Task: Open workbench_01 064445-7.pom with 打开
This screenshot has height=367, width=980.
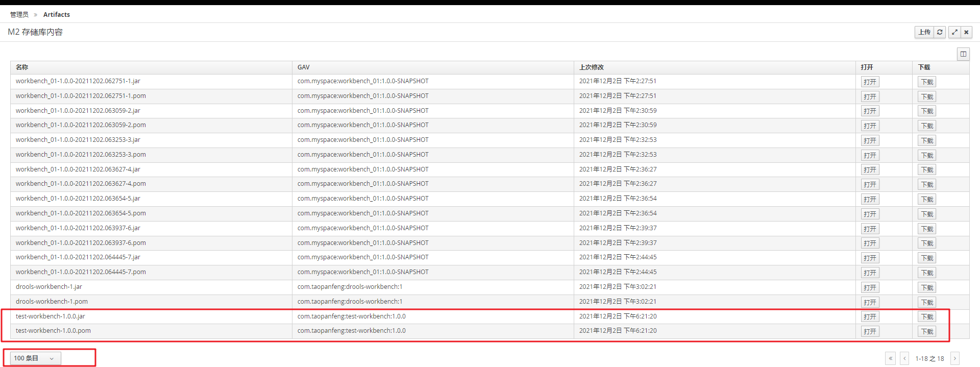Action: tap(870, 273)
